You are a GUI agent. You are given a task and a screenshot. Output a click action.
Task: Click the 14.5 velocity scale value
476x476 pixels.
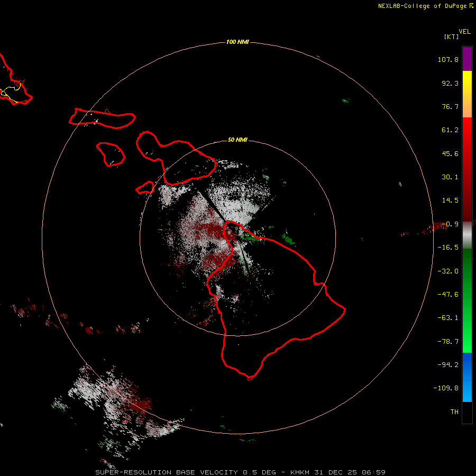tap(450, 200)
